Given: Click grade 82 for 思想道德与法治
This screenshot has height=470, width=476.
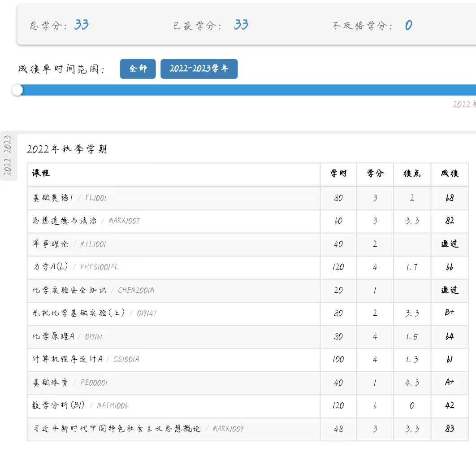Looking at the screenshot, I should 450,221.
